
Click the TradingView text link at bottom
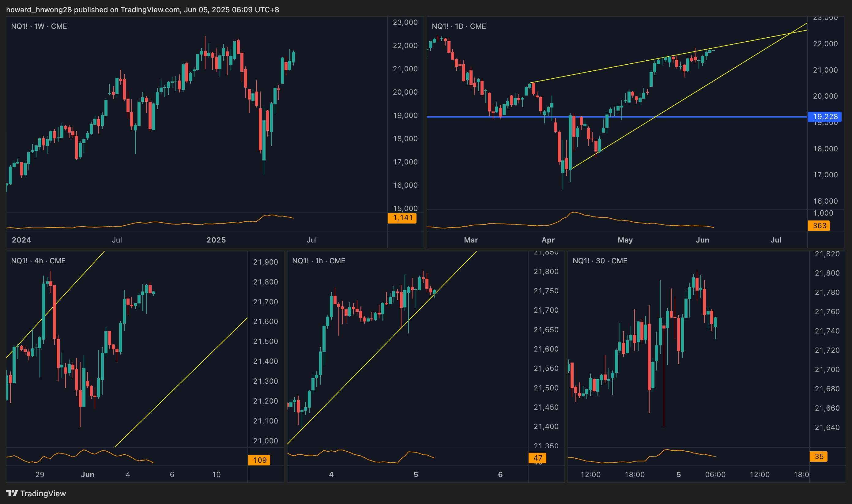click(43, 494)
